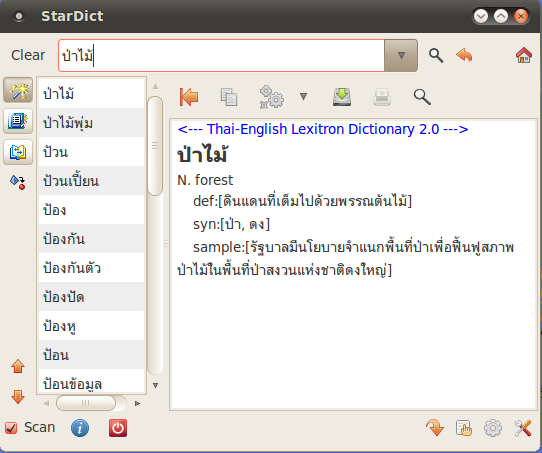Select ป้องหู in the word list
Viewport: 542px width, 453px height.
coord(91,326)
